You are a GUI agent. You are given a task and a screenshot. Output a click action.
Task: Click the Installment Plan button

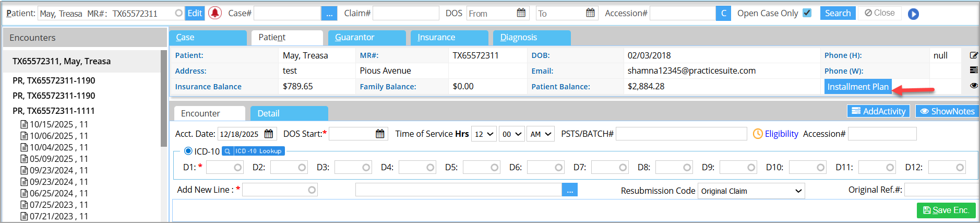click(857, 87)
